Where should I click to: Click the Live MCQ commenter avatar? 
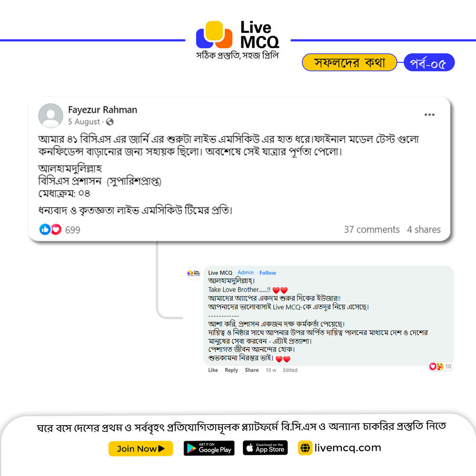coord(193,273)
